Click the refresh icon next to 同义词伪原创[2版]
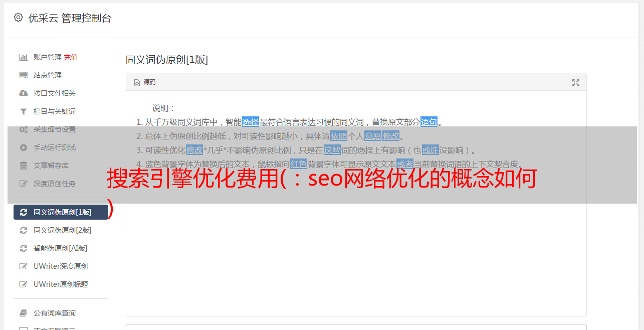The image size is (644, 330). pyautogui.click(x=23, y=230)
